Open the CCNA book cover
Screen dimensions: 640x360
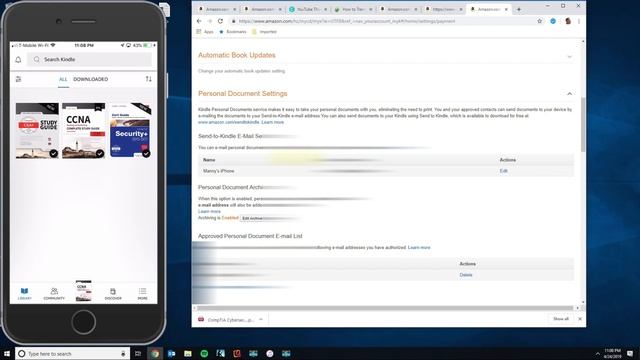point(83,130)
